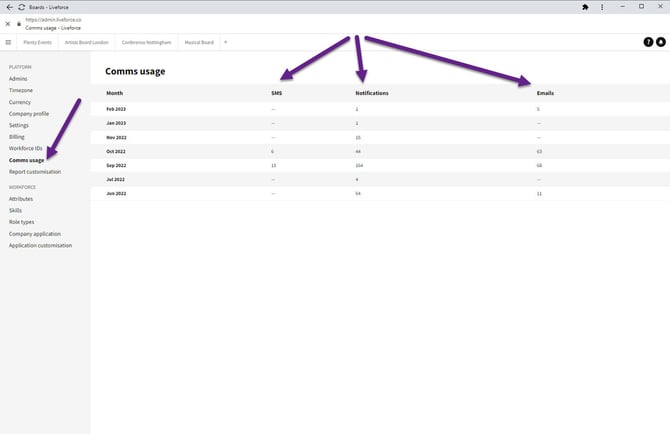Click the Oct 2022 emails value
The image size is (670, 434).
[539, 151]
